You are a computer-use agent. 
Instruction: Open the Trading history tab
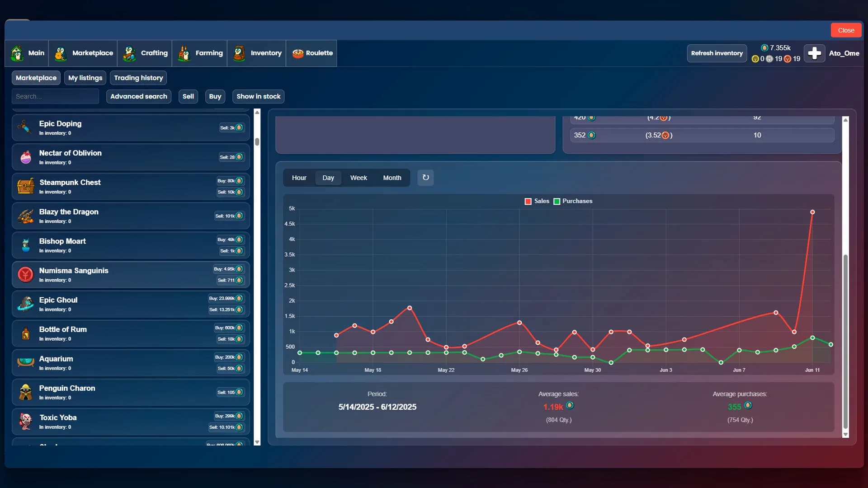pyautogui.click(x=138, y=78)
